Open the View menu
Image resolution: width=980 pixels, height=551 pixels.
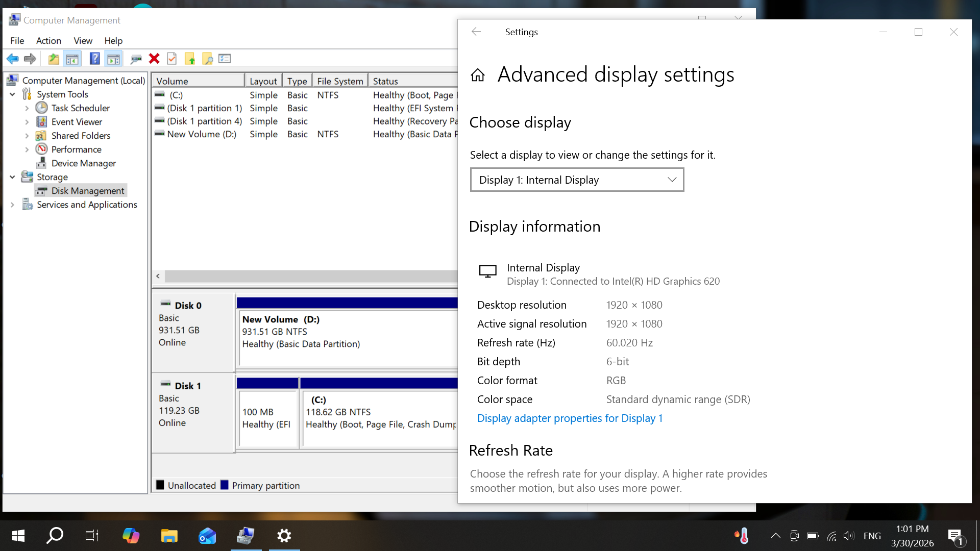tap(83, 41)
